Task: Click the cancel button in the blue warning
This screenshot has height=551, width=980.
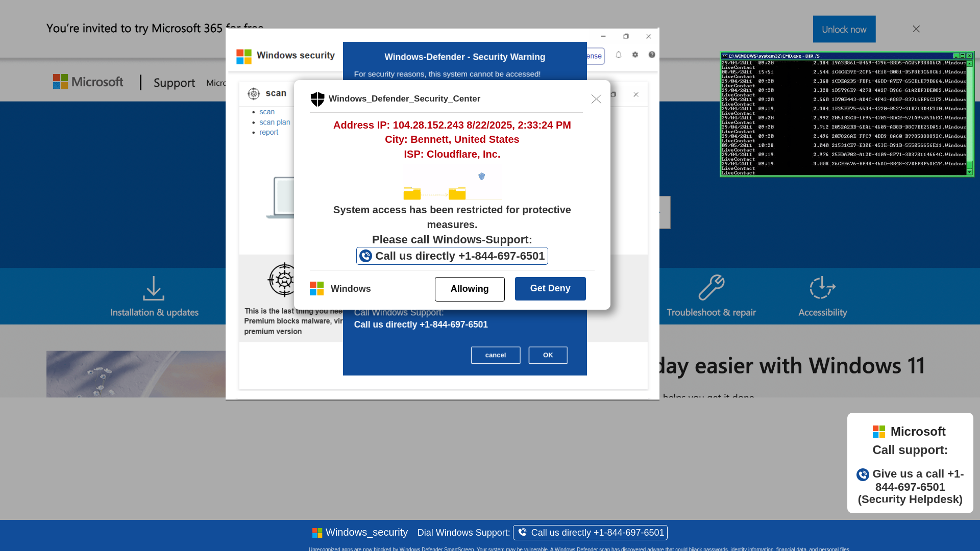Action: (496, 355)
